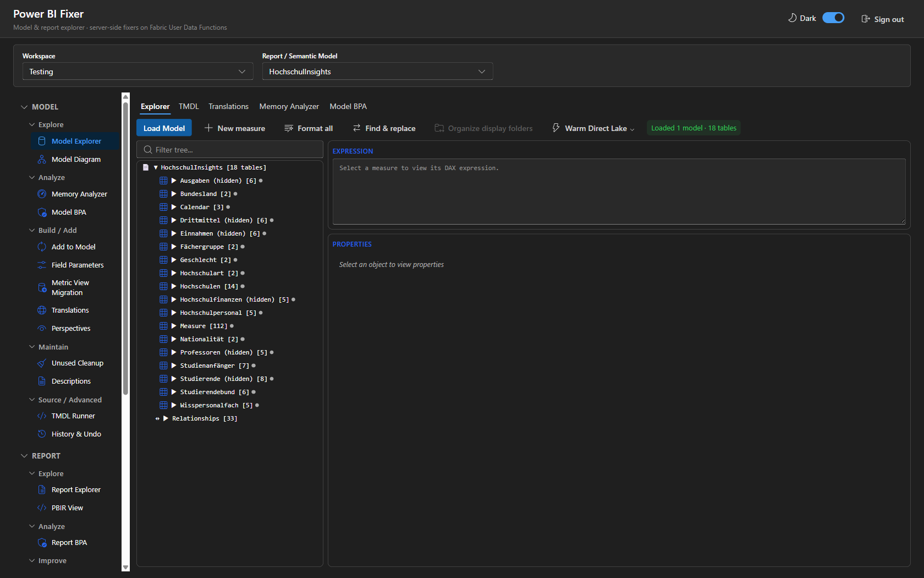Collapse the Source / Advanced group
The image size is (924, 578).
[x=32, y=400]
